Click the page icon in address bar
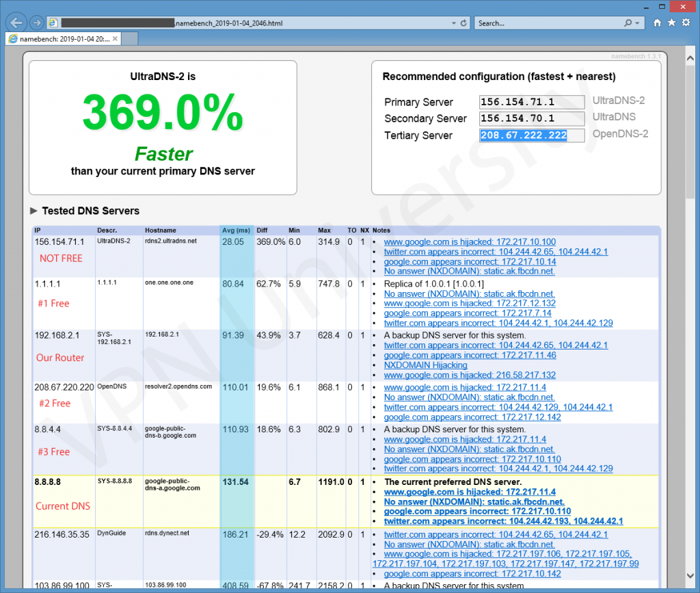Image resolution: width=700 pixels, height=593 pixels. point(53,23)
